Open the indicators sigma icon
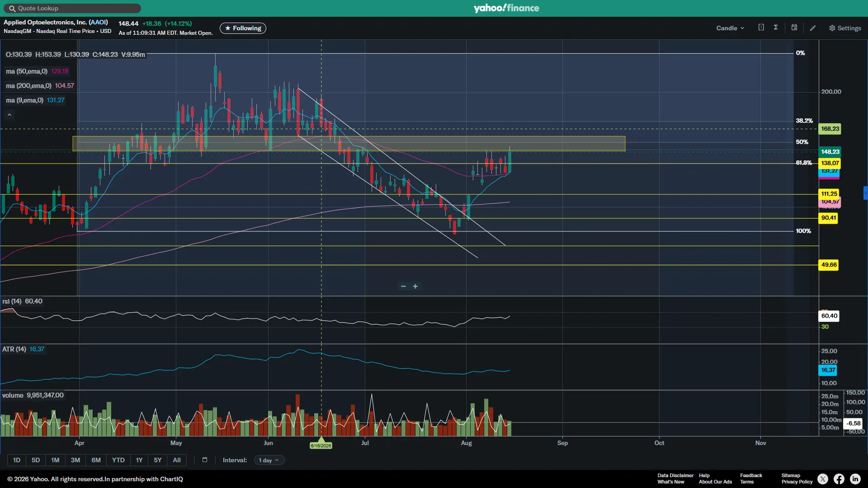The width and height of the screenshot is (868, 488). pyautogui.click(x=776, y=28)
